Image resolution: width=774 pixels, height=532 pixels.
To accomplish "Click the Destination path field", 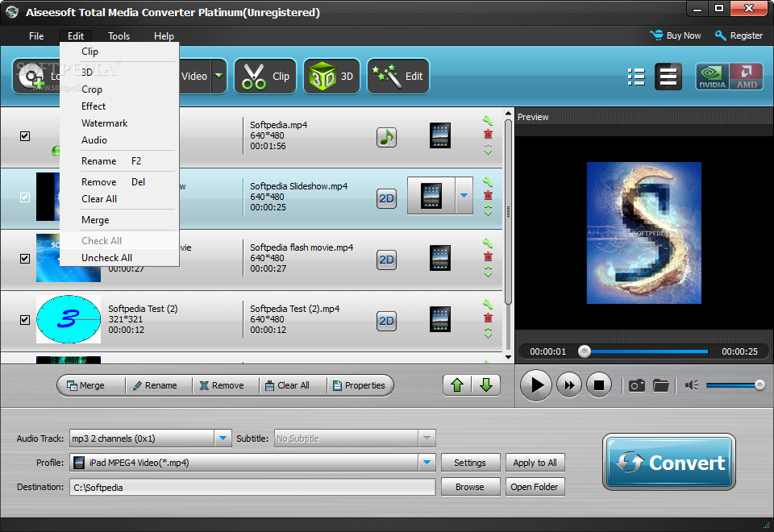I will pos(252,487).
